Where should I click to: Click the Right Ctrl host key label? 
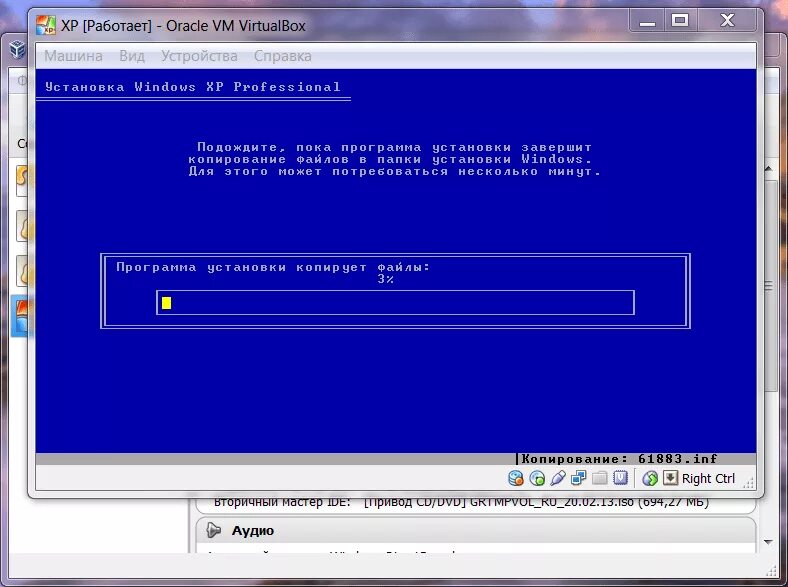tap(708, 478)
